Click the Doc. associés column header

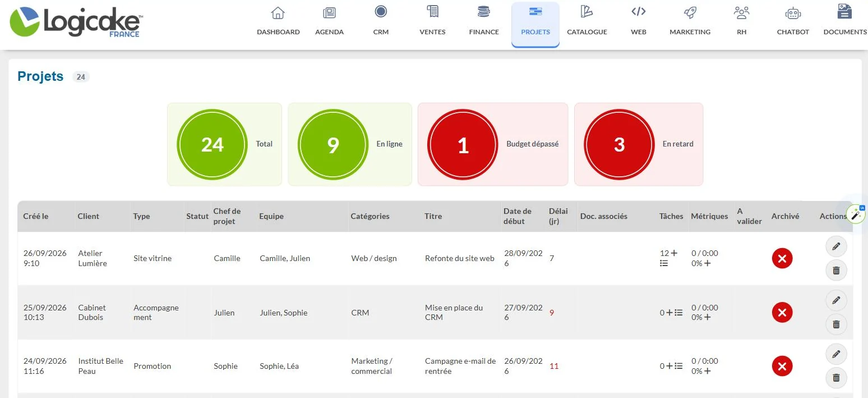pyautogui.click(x=604, y=216)
